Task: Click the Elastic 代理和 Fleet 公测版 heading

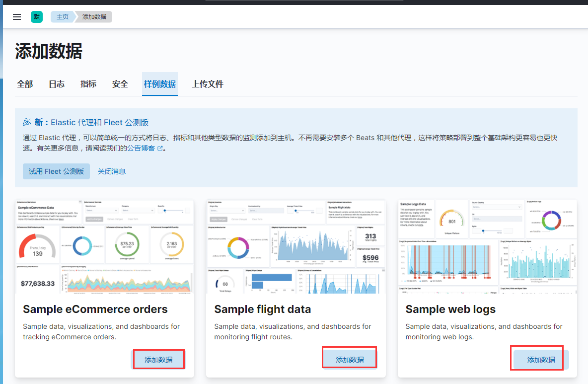Action: pos(100,122)
